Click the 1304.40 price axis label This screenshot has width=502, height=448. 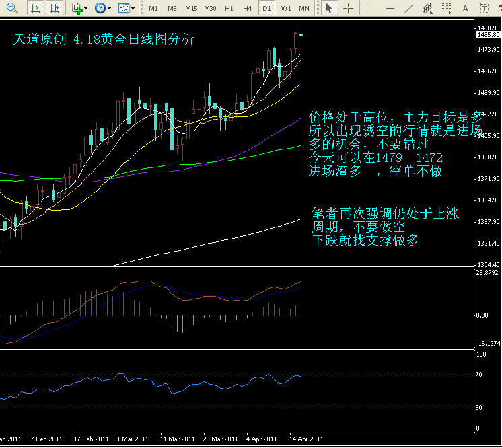pos(489,264)
